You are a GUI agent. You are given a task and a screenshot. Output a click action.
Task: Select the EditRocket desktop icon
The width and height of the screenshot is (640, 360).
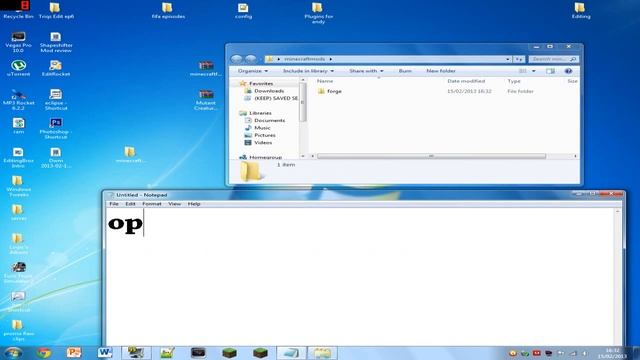(56, 68)
